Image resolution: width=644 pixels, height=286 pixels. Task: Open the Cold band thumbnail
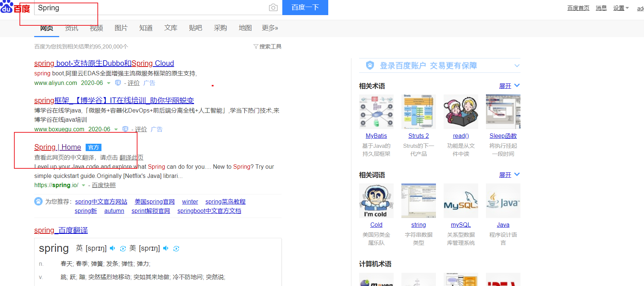(x=376, y=201)
